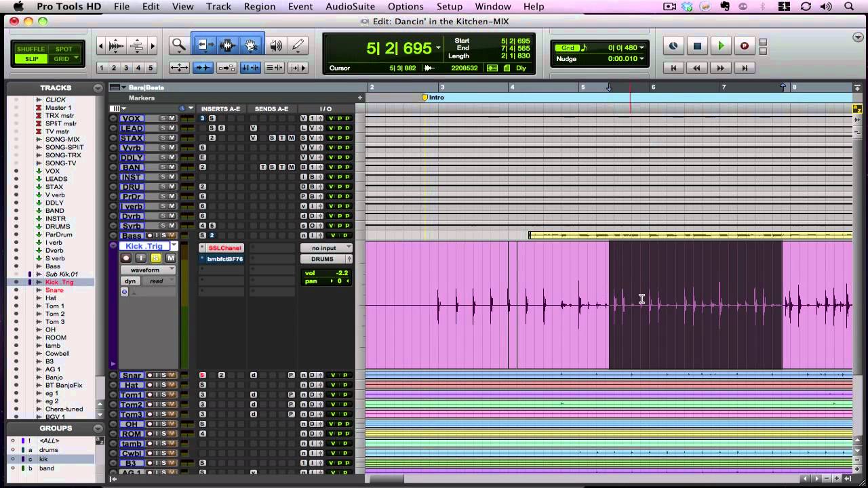Open the track view 'waveform' dropdown
Viewport: 868px width, 488px height.
coord(148,270)
